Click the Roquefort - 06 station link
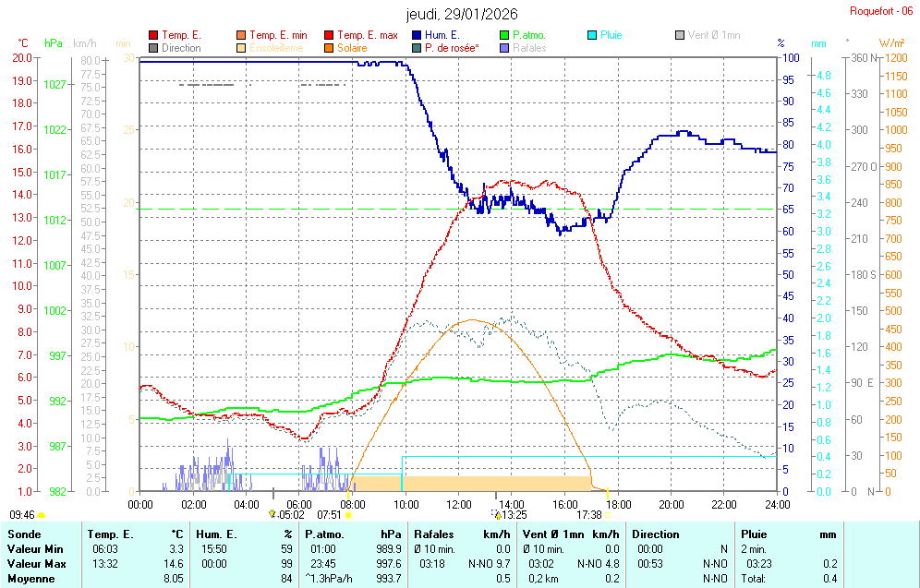 point(881,11)
